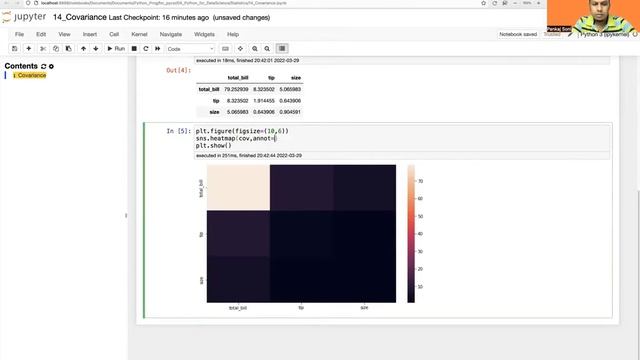
Task: Click the executed in 251ms timing text
Action: click(249, 156)
